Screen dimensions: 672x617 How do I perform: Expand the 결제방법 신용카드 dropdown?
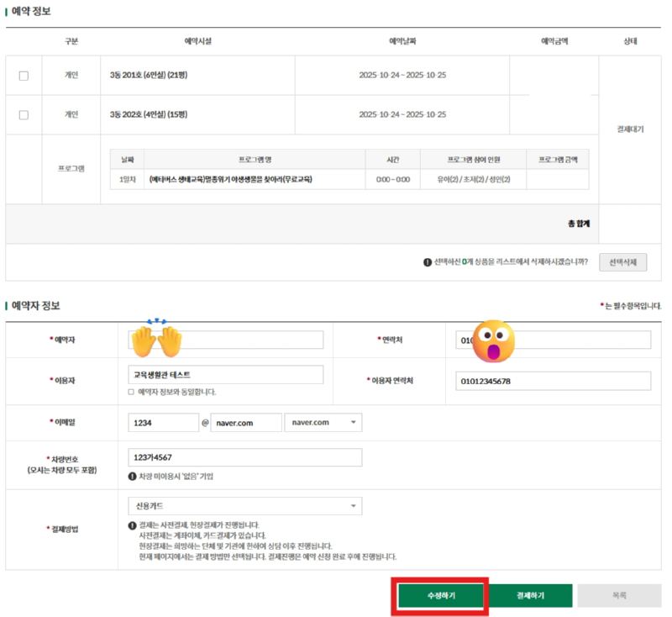pyautogui.click(x=244, y=506)
